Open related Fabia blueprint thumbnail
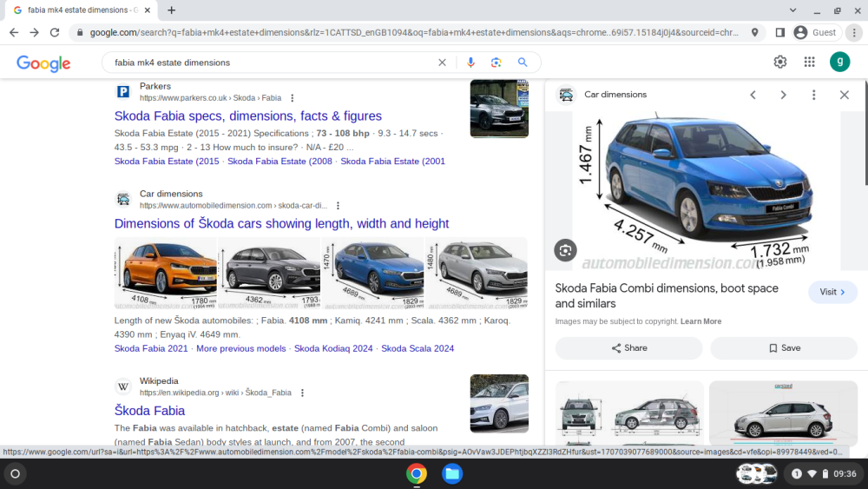This screenshot has height=489, width=868. [629, 413]
